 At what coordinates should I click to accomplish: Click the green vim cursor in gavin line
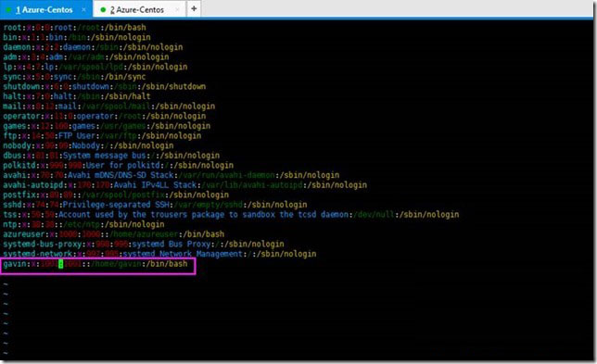pos(60,264)
